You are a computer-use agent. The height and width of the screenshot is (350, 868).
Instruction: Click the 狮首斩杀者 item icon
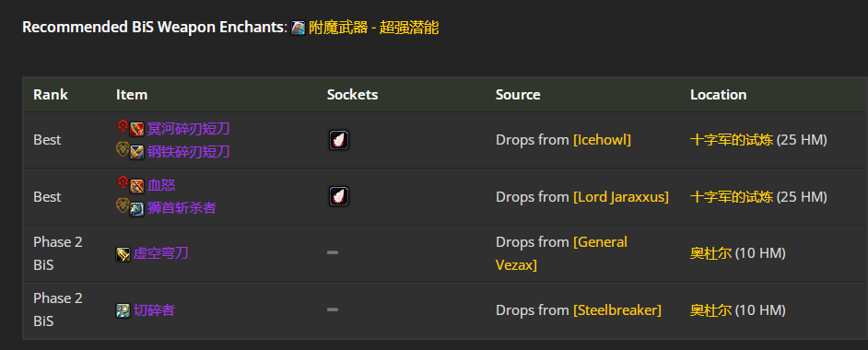136,209
